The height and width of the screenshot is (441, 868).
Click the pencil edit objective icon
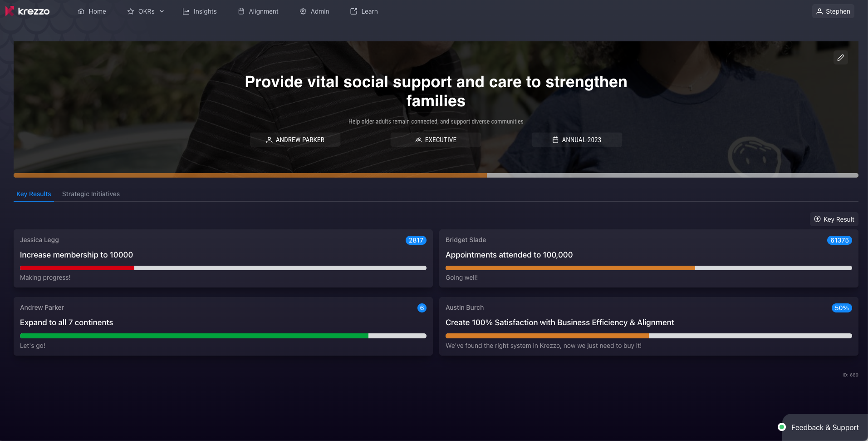pyautogui.click(x=841, y=58)
